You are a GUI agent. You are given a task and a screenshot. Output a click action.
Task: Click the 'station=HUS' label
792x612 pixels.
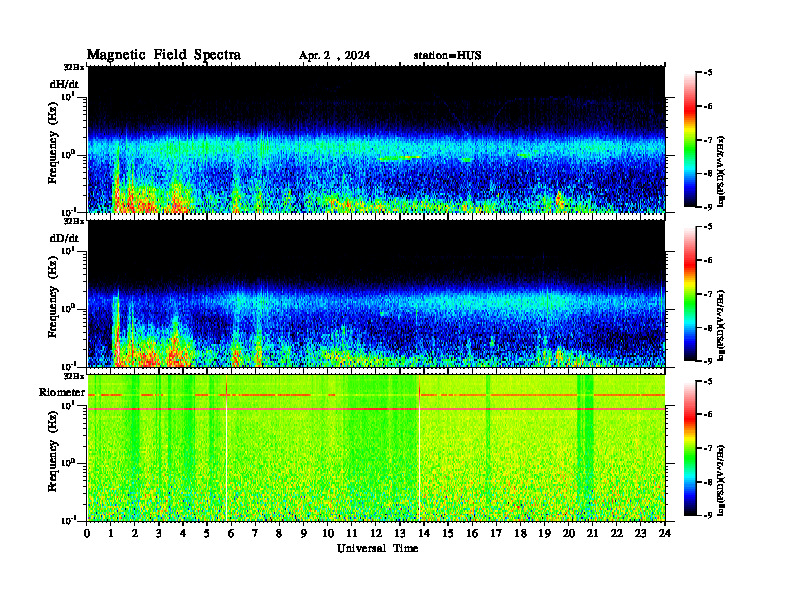pyautogui.click(x=447, y=56)
